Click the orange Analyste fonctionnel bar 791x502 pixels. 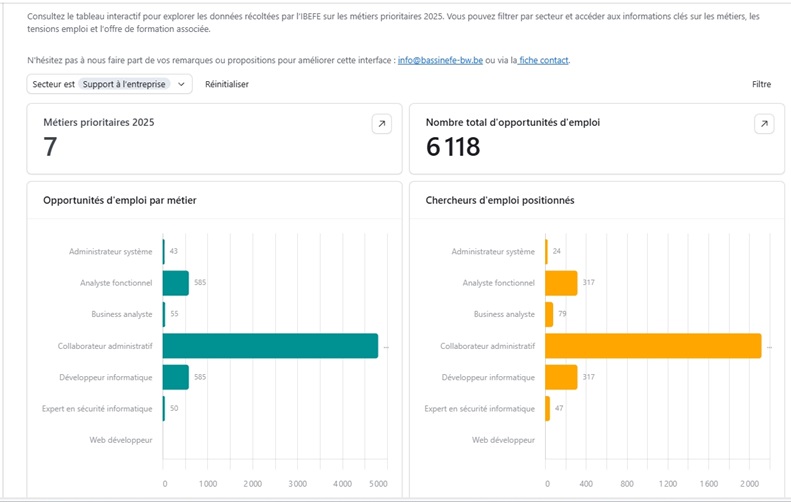coord(561,283)
